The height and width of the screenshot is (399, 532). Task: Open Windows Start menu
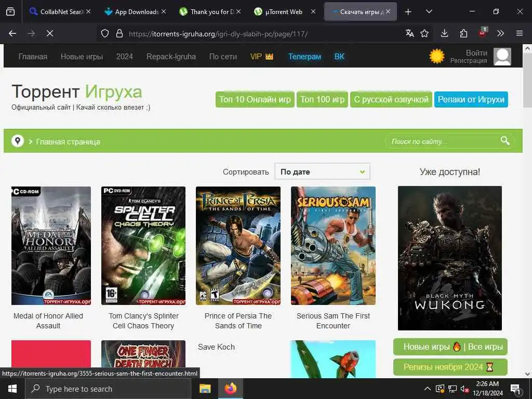click(x=12, y=389)
